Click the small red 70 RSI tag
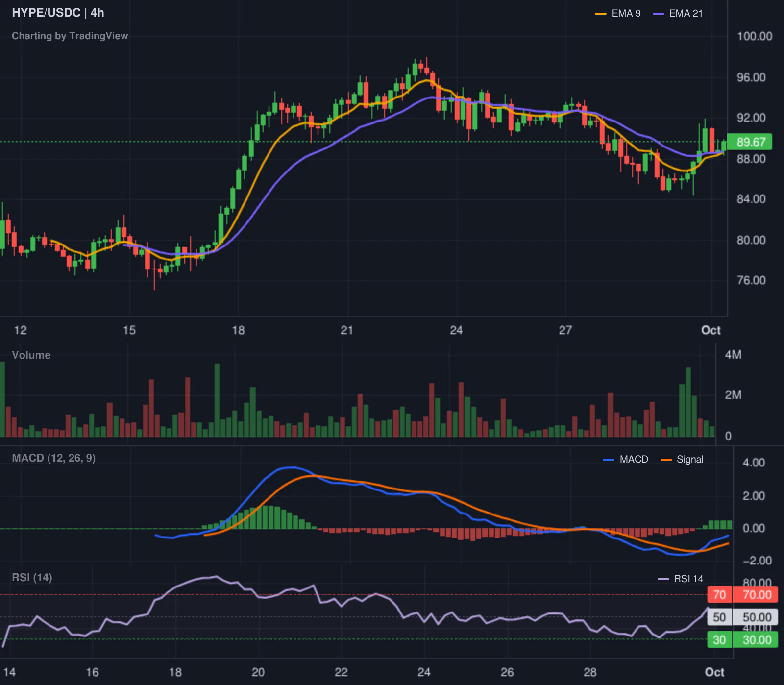 pyautogui.click(x=719, y=595)
